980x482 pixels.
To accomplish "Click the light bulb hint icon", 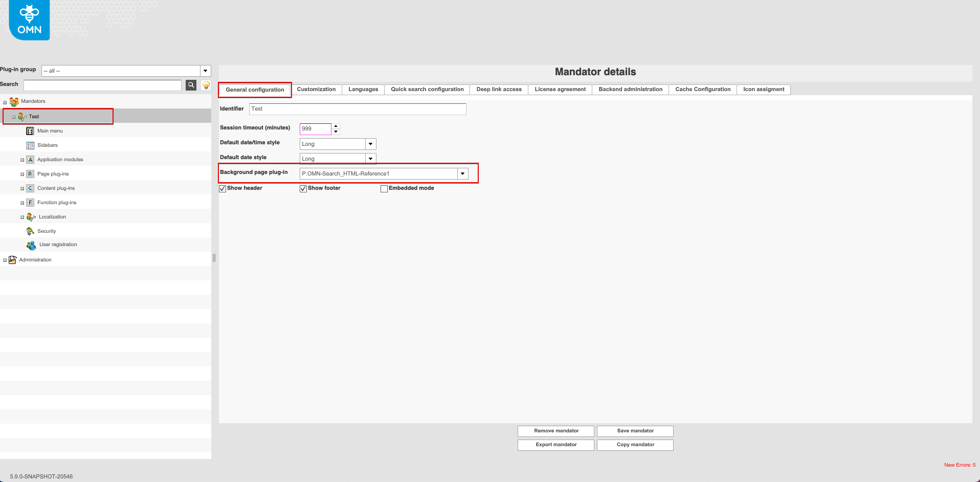I will pyautogui.click(x=206, y=85).
